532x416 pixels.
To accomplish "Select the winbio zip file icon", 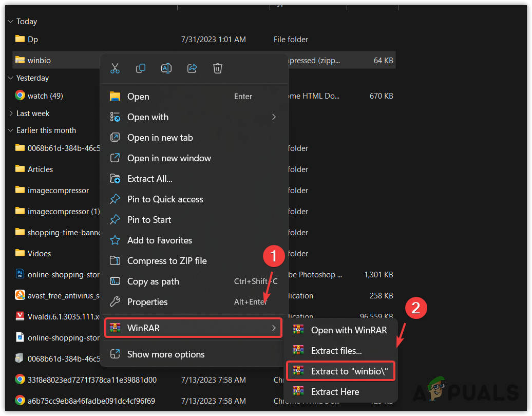I will tap(20, 60).
